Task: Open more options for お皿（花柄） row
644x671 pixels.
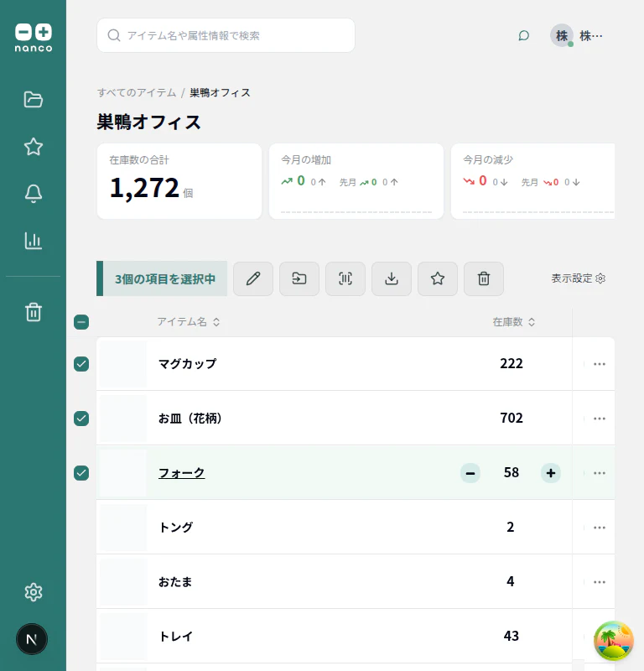Action: pyautogui.click(x=600, y=419)
